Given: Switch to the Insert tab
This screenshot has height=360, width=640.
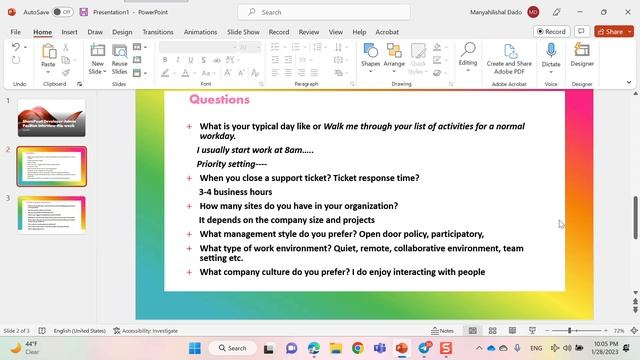Looking at the screenshot, I should click(x=69, y=32).
